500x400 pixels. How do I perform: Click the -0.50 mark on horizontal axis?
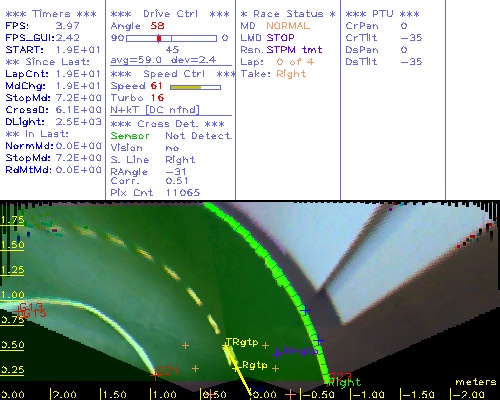tap(318, 395)
